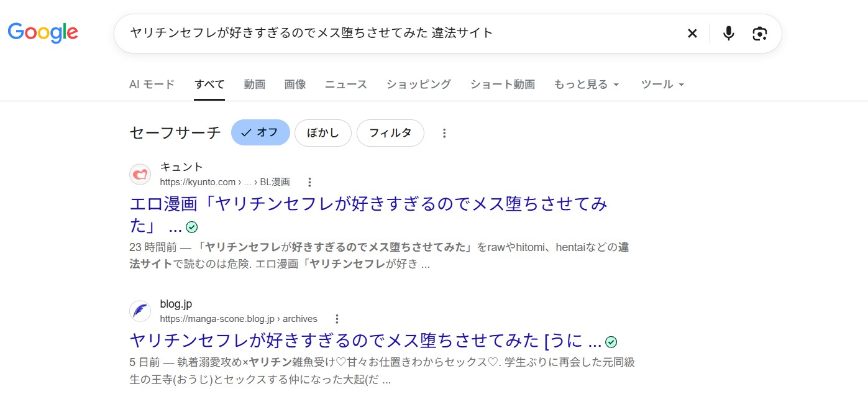Open SafeSearch more options three-dot icon
The height and width of the screenshot is (399, 868).
tap(444, 133)
